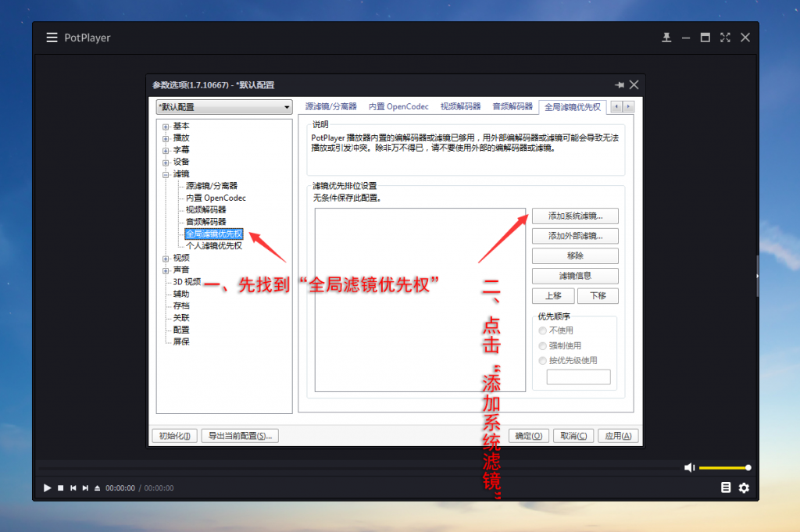Open 滤镜信息 filter info

click(575, 276)
